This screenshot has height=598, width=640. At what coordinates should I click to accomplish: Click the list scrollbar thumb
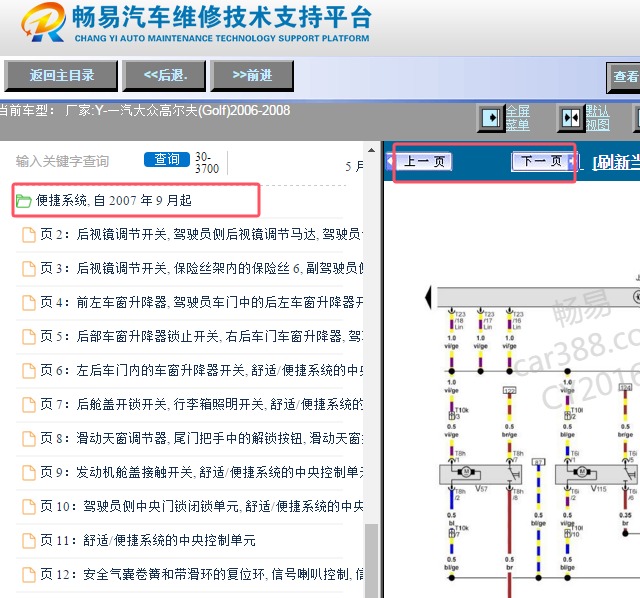(371, 561)
